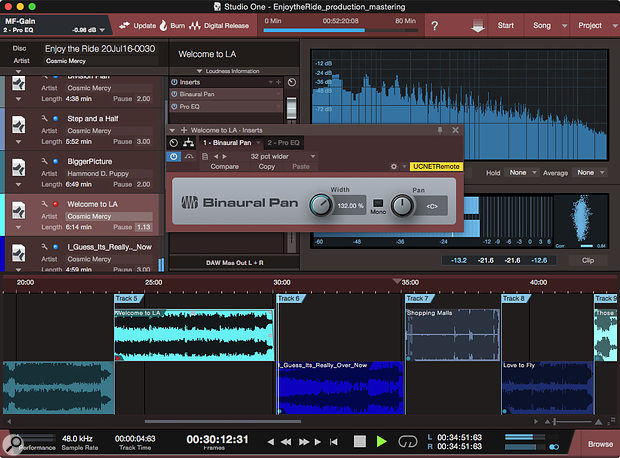Switch to the Project page
Image resolution: width=620 pixels, height=458 pixels.
[x=590, y=25]
